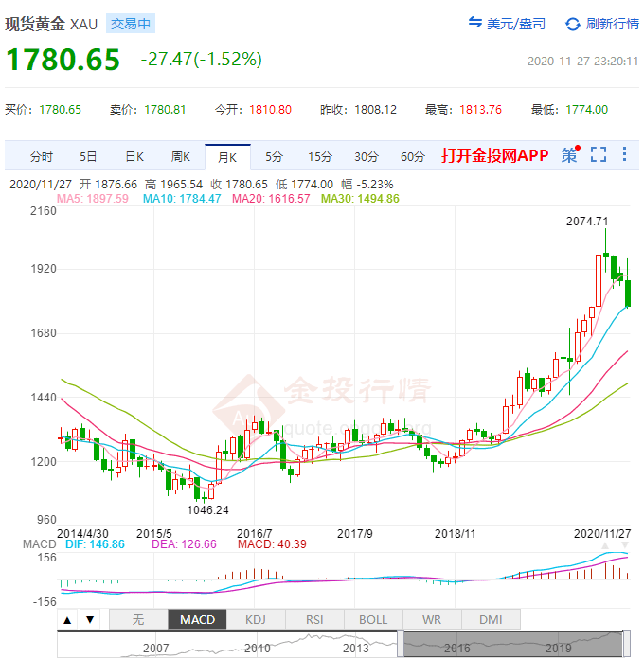Click left handle of timeline range selector
The height and width of the screenshot is (659, 644).
point(404,644)
